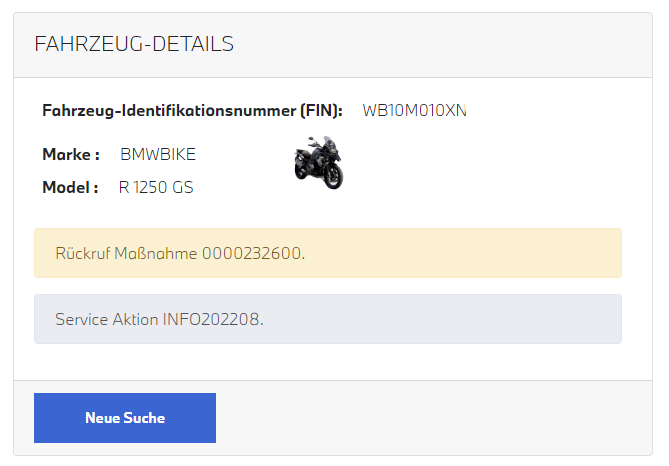Click the Model label
Screen dimensions: 669x466
70,187
